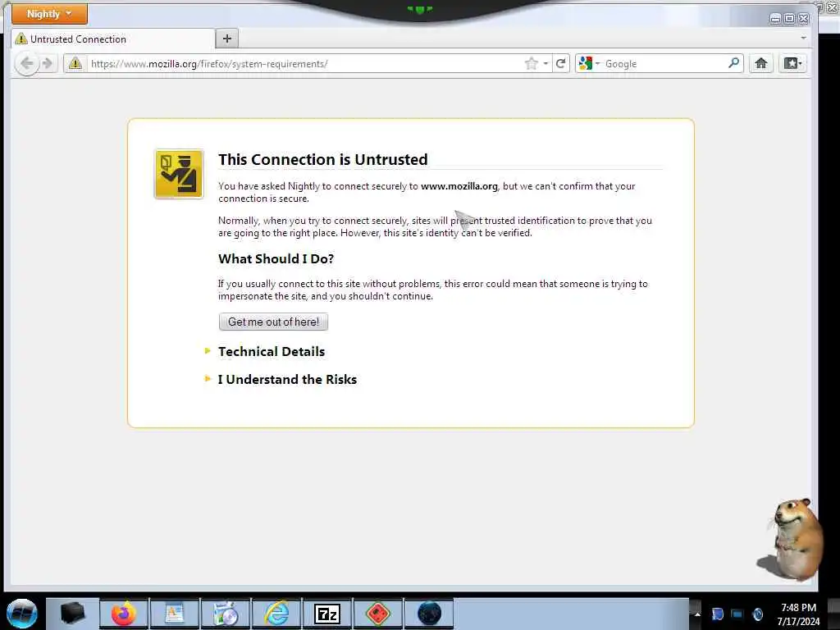
Task: Open the address bar history dropdown arrow
Action: (x=546, y=64)
